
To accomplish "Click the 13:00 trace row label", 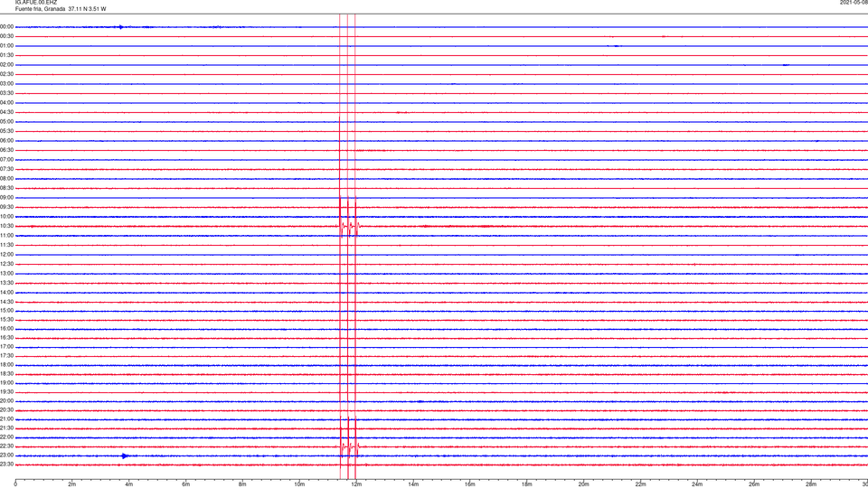I will pyautogui.click(x=6, y=273).
